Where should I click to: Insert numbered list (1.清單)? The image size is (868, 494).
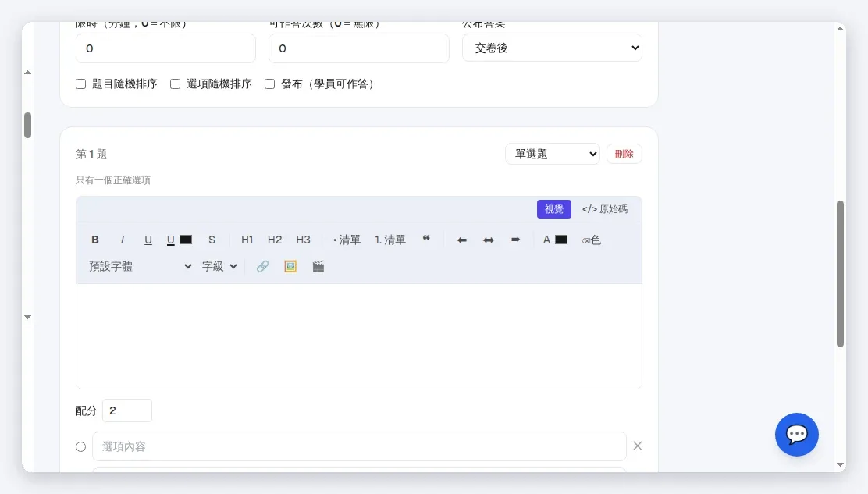point(390,240)
